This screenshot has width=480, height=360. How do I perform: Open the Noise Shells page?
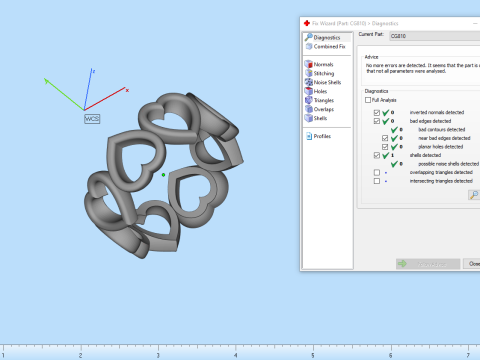pos(323,82)
